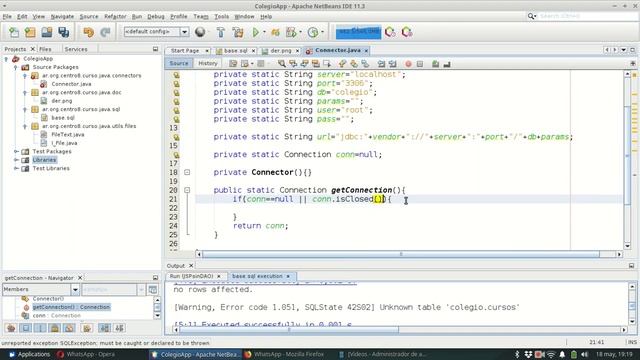Select conn : Connection in Navigator
640x360 pixels.
56,316
